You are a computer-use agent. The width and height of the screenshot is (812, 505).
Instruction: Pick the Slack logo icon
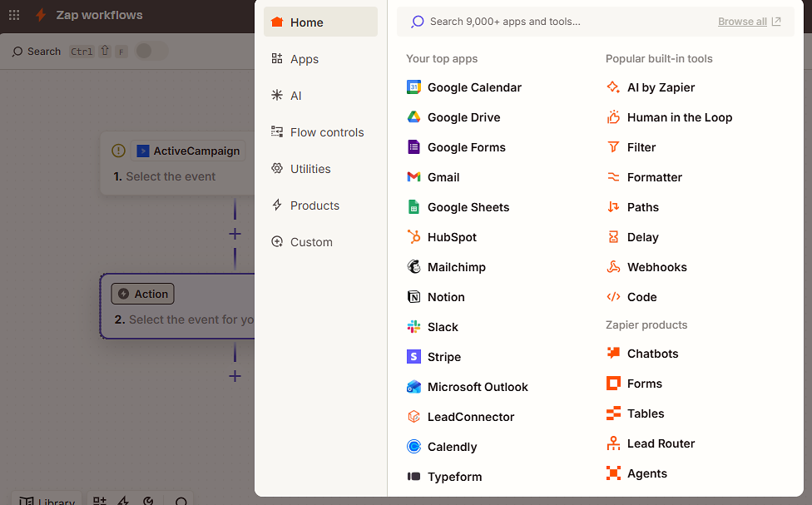pos(413,327)
